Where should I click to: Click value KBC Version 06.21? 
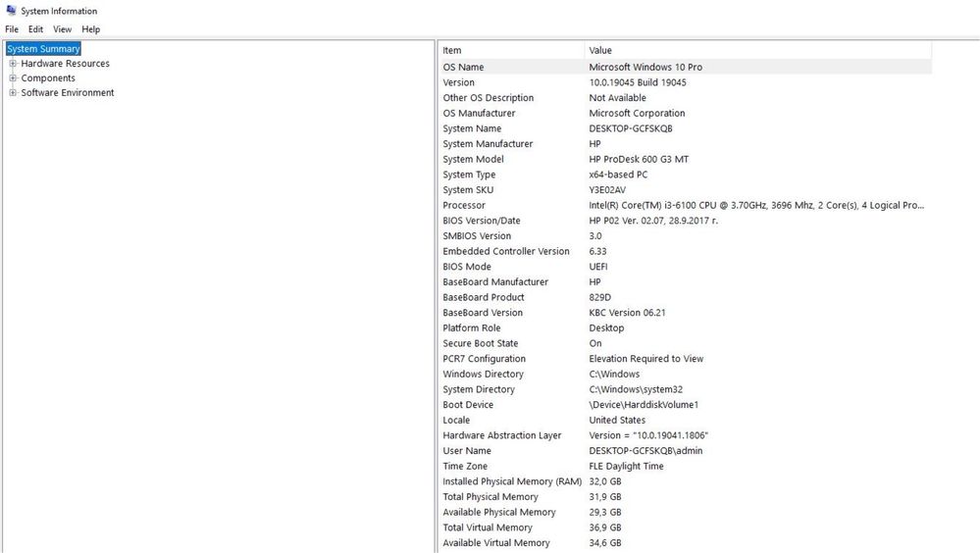point(628,313)
